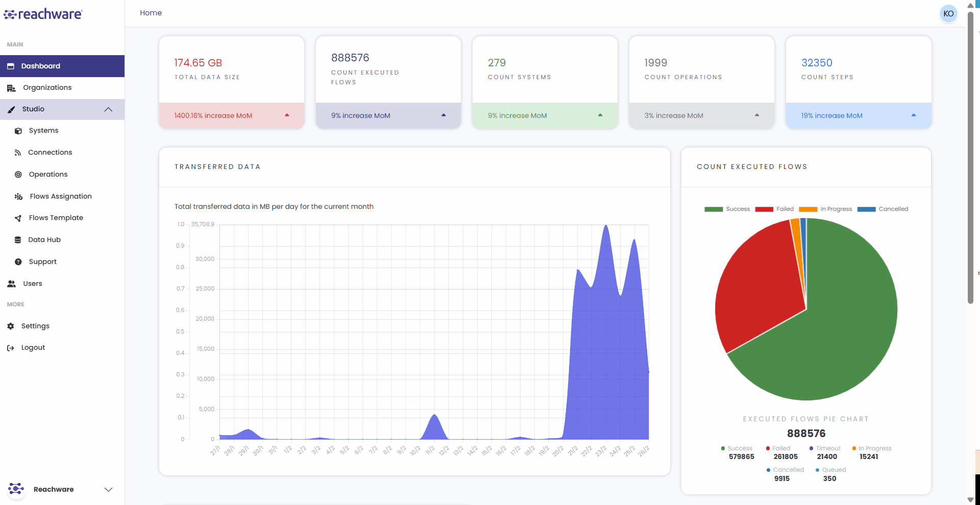This screenshot has width=980, height=505.
Task: Click the page vertical scrollbar
Action: coord(970,158)
